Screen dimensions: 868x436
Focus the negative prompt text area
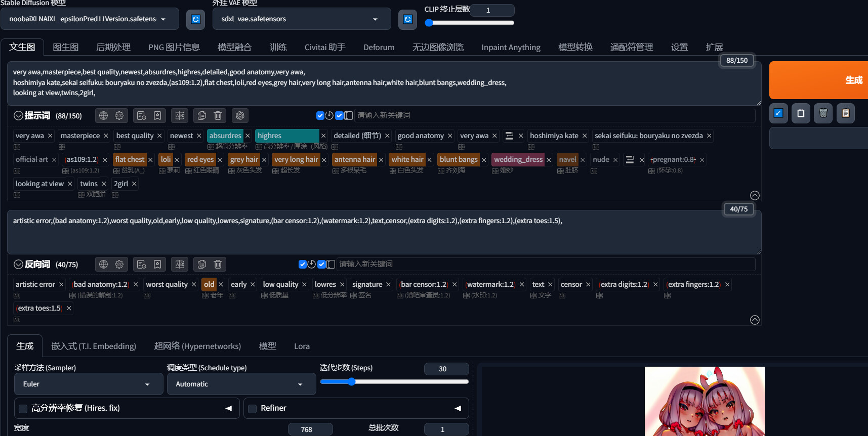coord(384,232)
